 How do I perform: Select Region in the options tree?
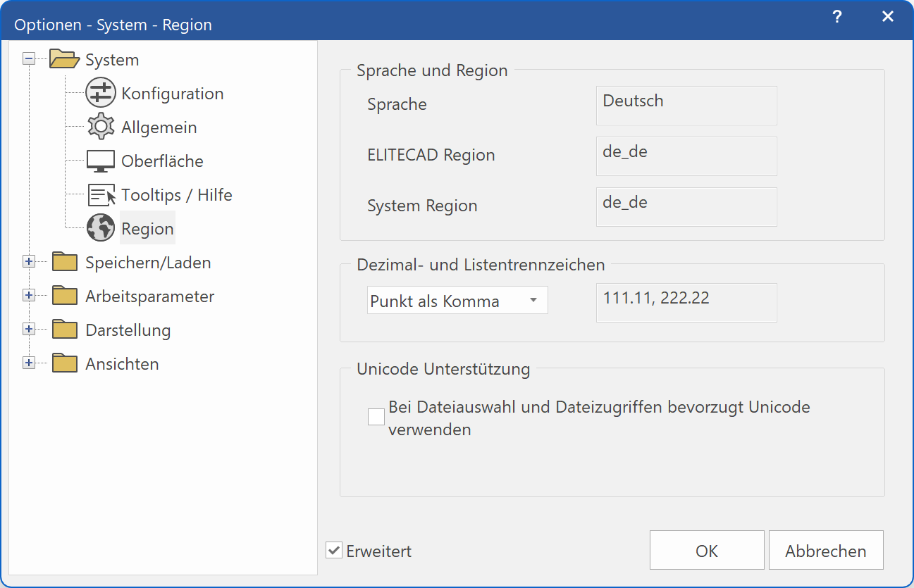pos(148,227)
